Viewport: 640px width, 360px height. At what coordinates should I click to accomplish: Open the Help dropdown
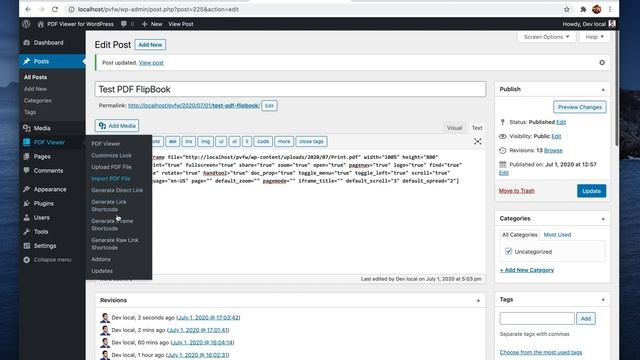[594, 37]
